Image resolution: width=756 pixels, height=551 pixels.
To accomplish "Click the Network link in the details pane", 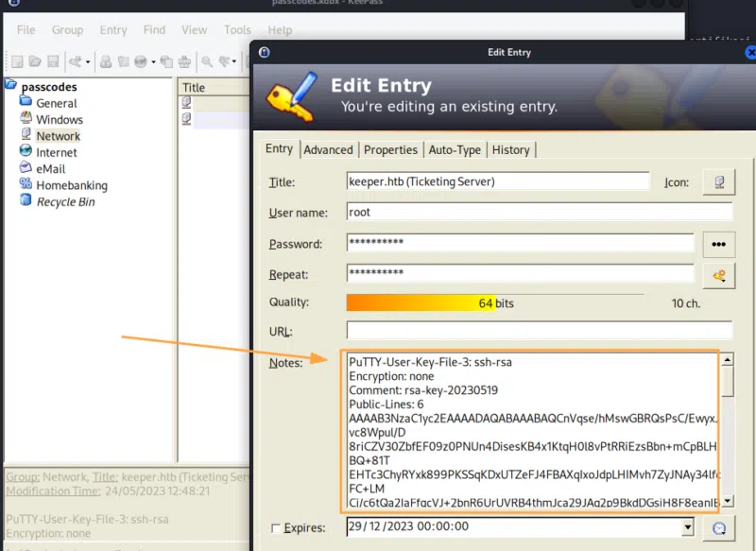I will 64,476.
